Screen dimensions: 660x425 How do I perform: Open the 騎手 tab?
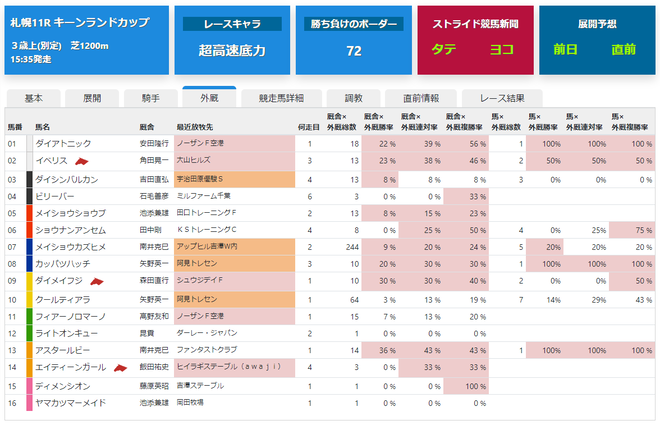(150, 98)
